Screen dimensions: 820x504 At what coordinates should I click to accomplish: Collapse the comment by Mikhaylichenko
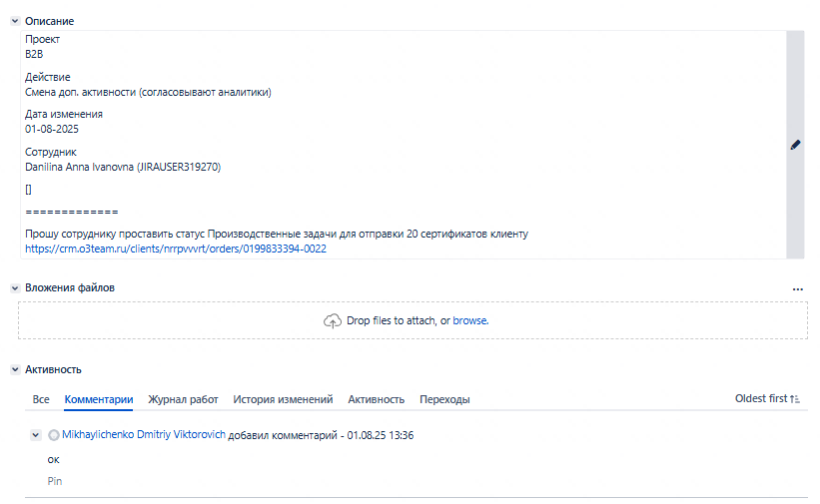point(36,435)
